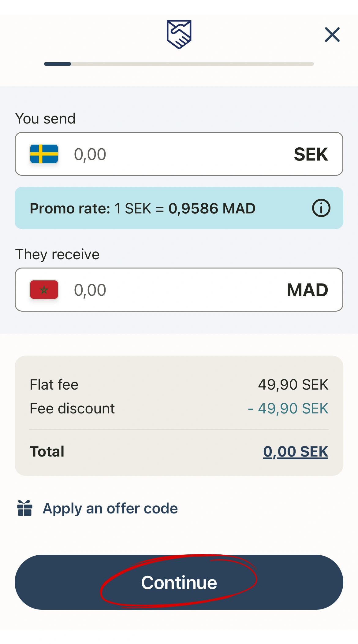Open the underlined Total 0,00 SEK link
Viewport: 358px width, 644px height.
(x=295, y=452)
